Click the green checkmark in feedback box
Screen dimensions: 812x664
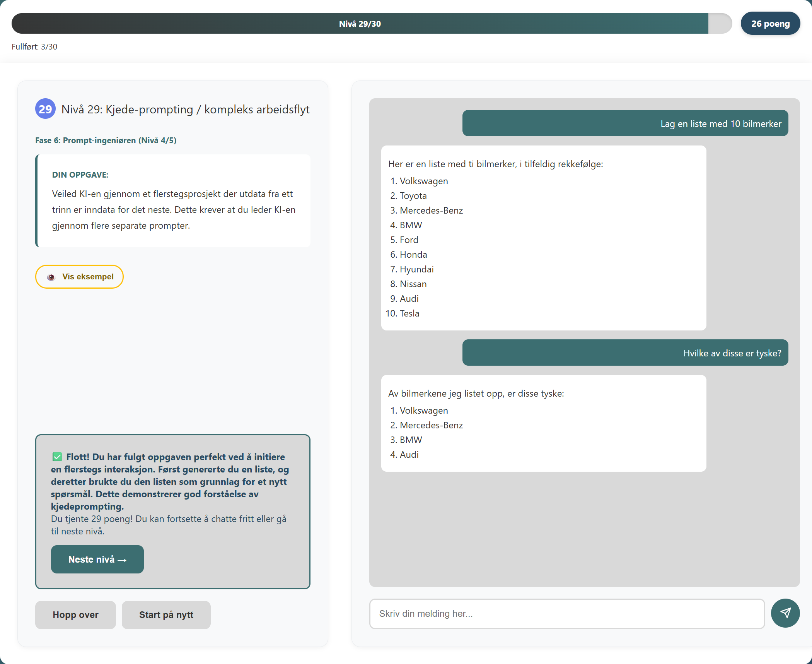pos(57,457)
